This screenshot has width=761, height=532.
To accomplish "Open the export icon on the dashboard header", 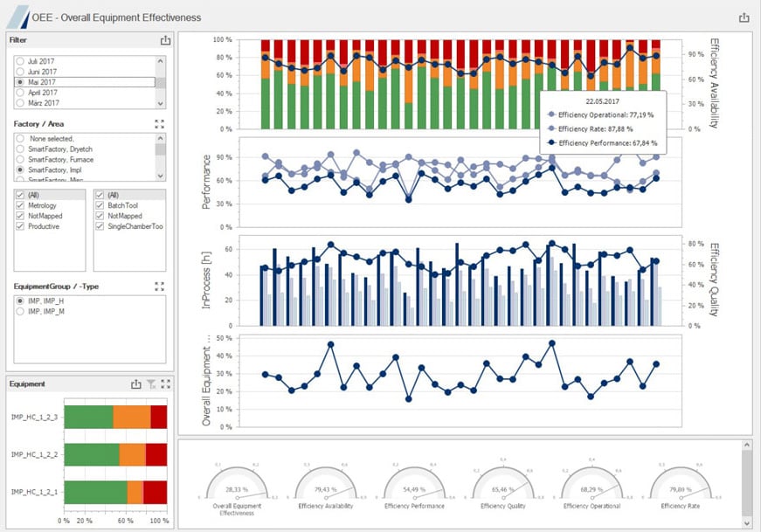I will 743,16.
